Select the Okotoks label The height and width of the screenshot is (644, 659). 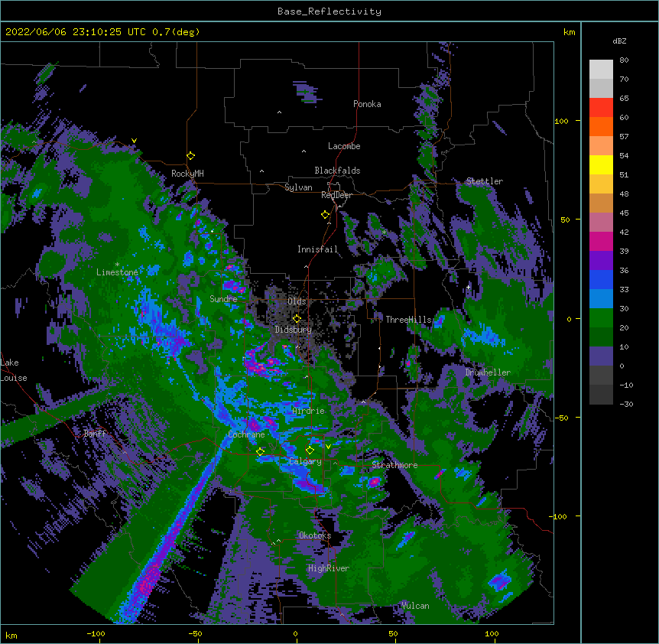coord(315,535)
